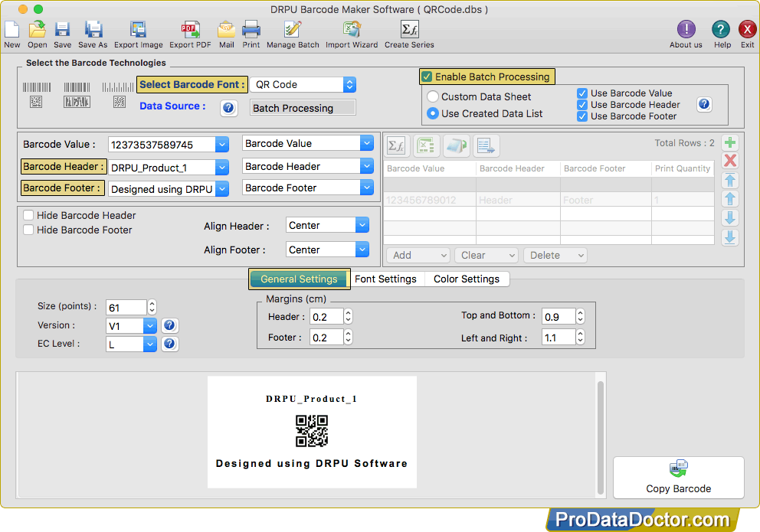
Task: Uncheck Enable Batch Processing
Action: (x=427, y=77)
